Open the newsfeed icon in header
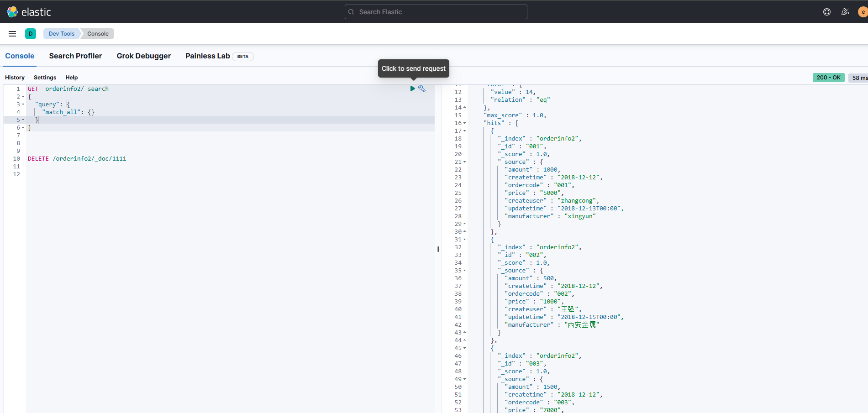Viewport: 868px width, 413px height. coord(845,12)
